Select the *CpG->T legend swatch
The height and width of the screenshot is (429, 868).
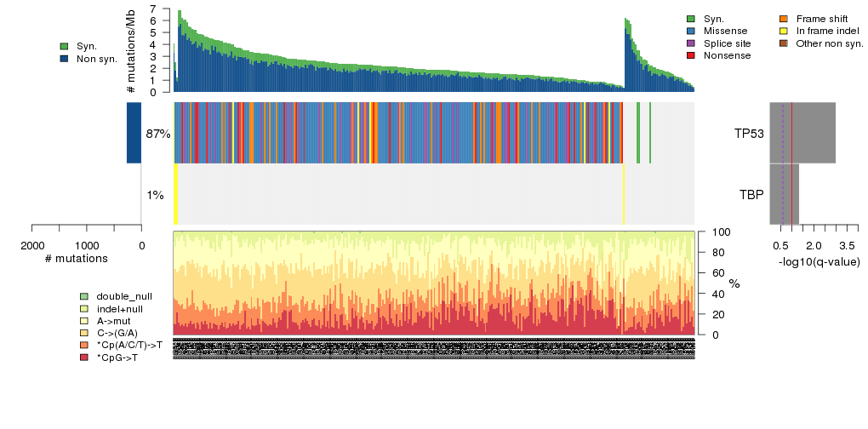tap(83, 357)
